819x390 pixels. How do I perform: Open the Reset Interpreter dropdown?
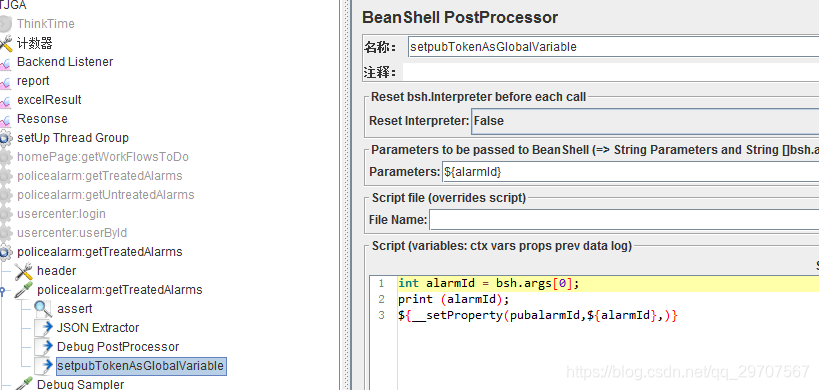pos(645,121)
